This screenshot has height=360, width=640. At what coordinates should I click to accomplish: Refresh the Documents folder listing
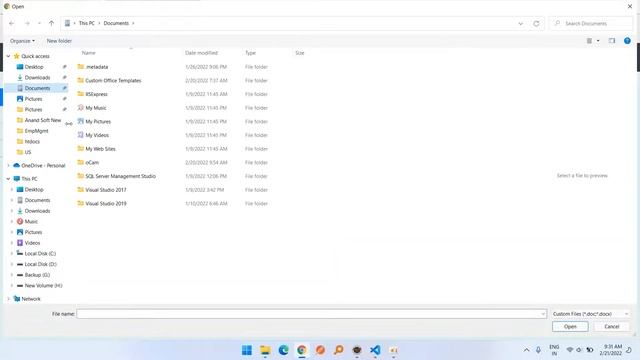tap(536, 24)
